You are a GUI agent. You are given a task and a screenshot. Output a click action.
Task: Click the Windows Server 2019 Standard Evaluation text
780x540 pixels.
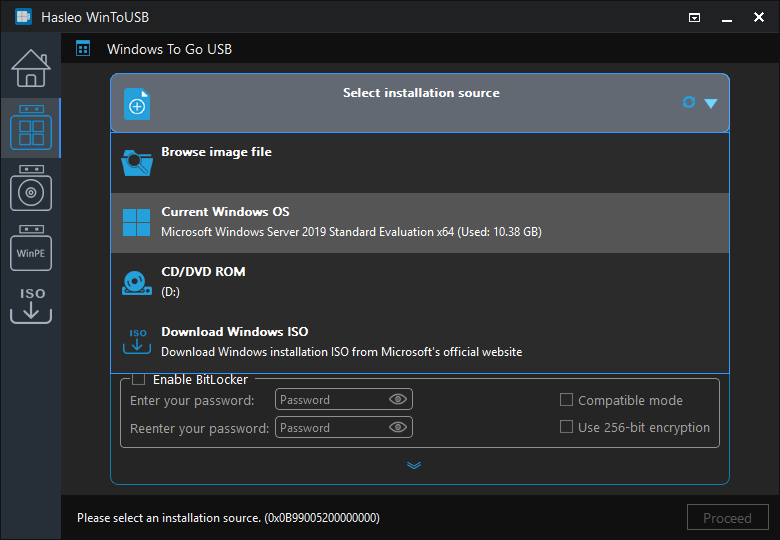click(x=351, y=232)
